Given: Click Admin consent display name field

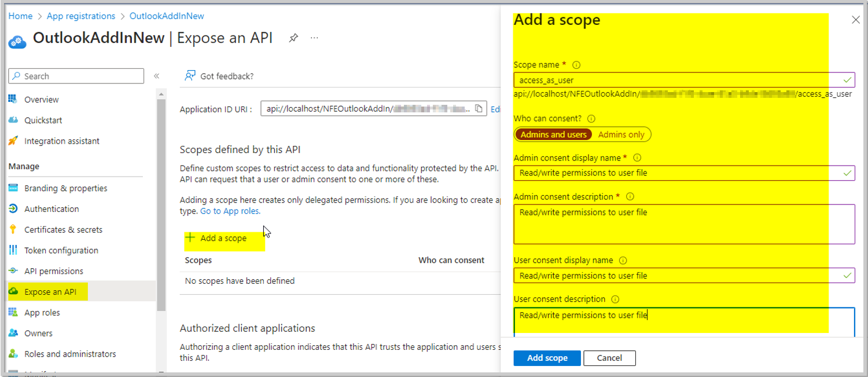Looking at the screenshot, I should [x=684, y=173].
